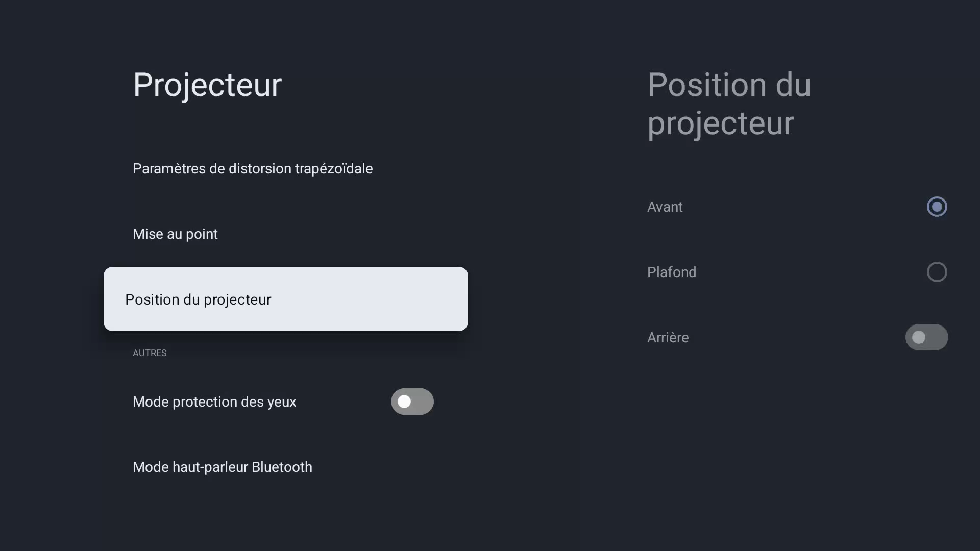Open Paramètres de distorsion trapézoïdale
Image resolution: width=980 pixels, height=551 pixels.
253,169
